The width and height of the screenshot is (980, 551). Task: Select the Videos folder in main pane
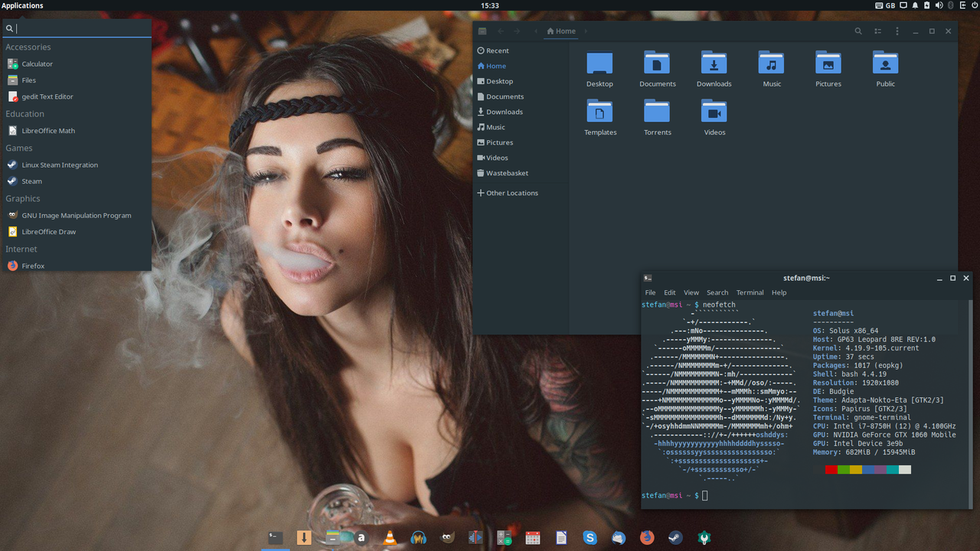(714, 118)
